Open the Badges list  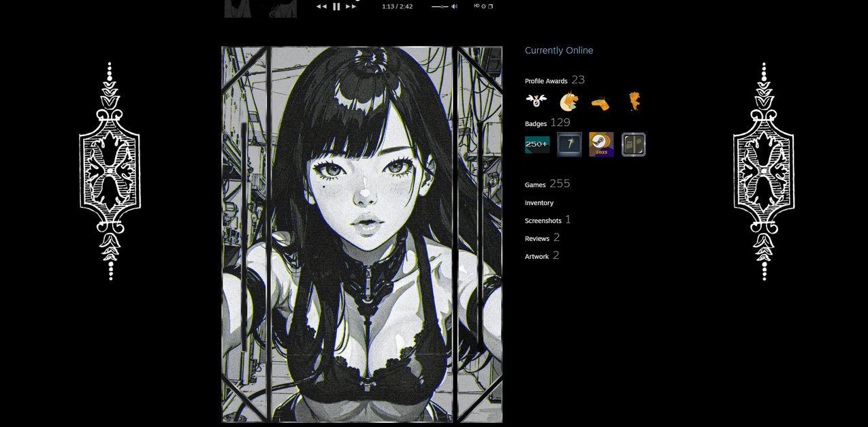[547, 123]
